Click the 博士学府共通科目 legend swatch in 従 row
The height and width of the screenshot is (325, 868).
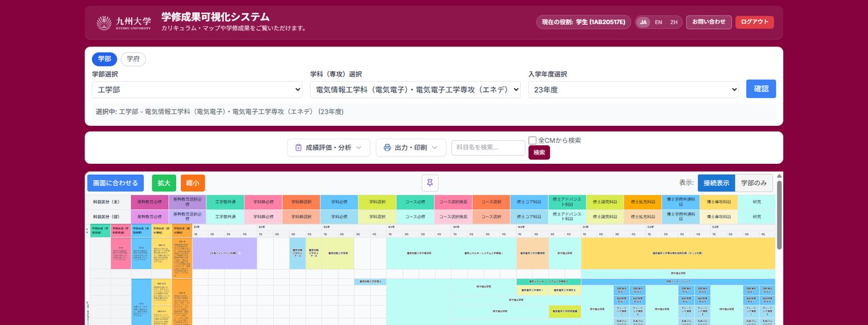[681, 216]
